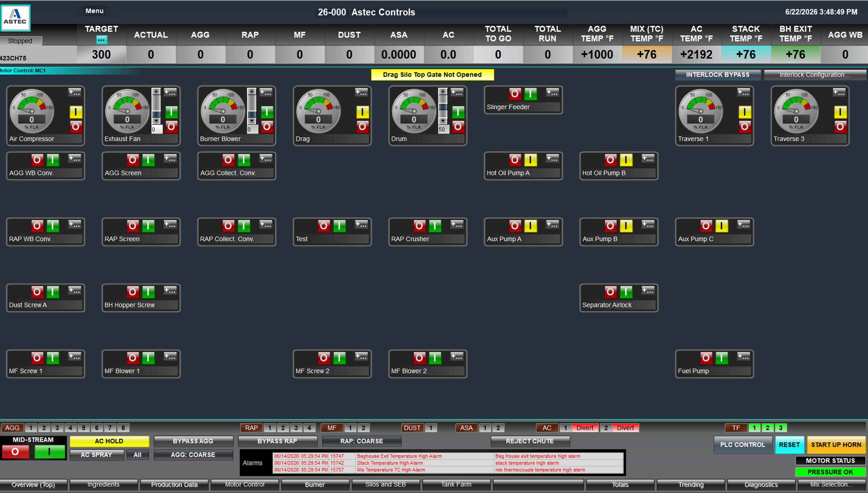Stop the Slinger Feeder
This screenshot has width=868, height=493.
click(515, 94)
